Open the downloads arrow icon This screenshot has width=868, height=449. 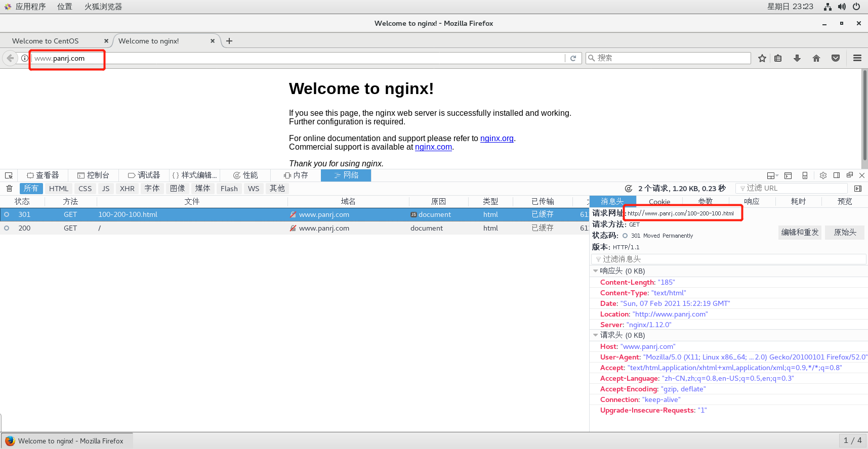(797, 58)
